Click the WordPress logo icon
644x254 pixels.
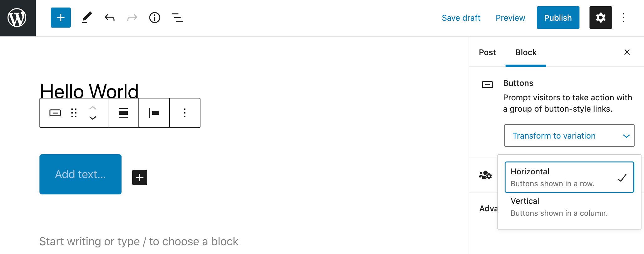point(17,18)
